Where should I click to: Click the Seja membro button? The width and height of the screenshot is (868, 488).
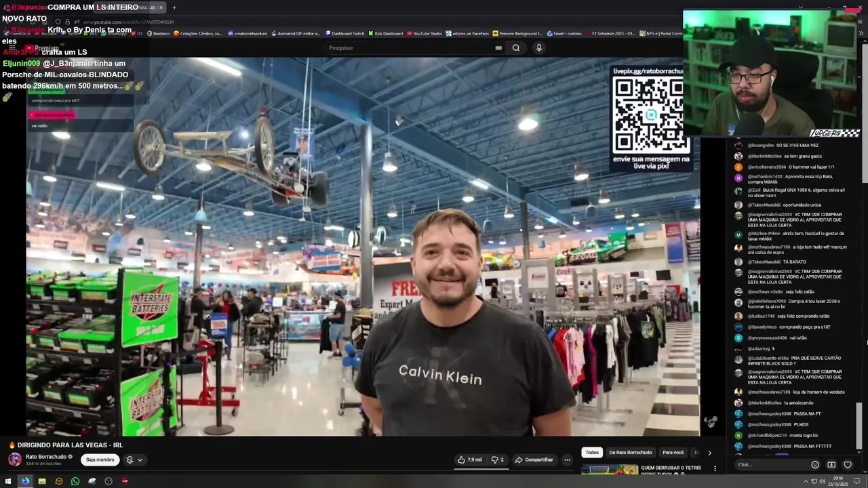click(x=100, y=460)
